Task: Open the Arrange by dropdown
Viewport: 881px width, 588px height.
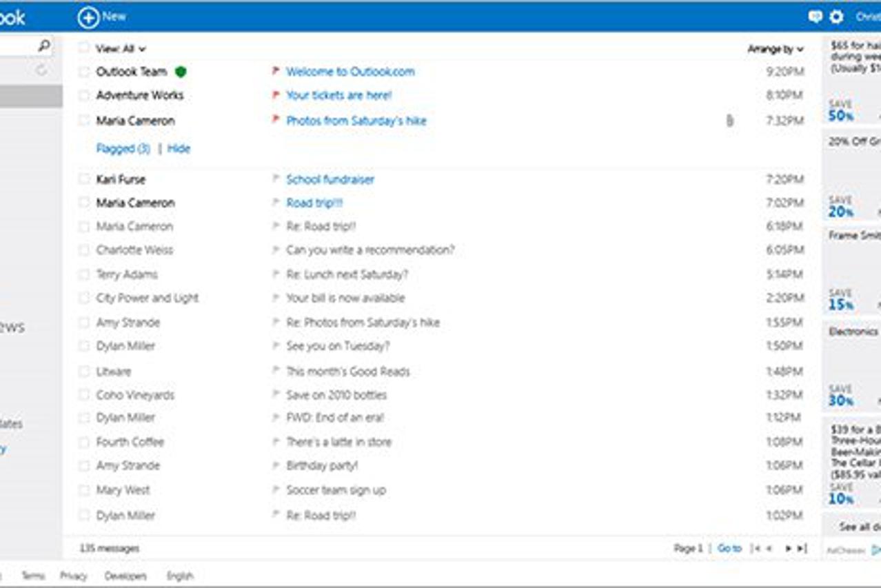Action: pyautogui.click(x=775, y=49)
